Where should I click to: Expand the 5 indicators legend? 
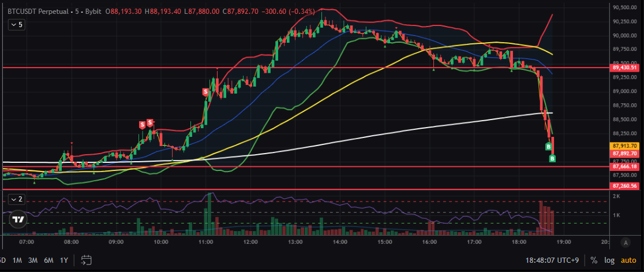(x=16, y=25)
